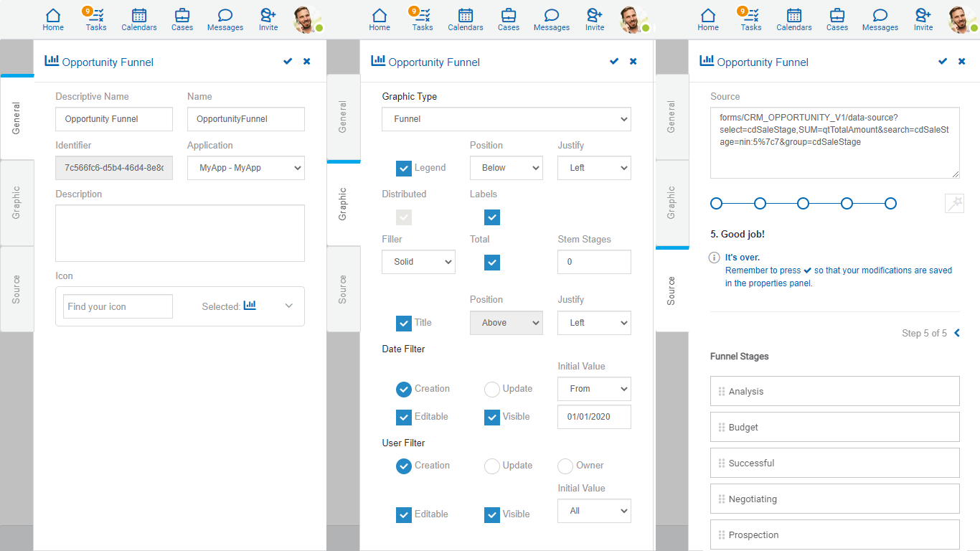Select the Budget funnel stage row
The image size is (980, 551).
point(834,427)
